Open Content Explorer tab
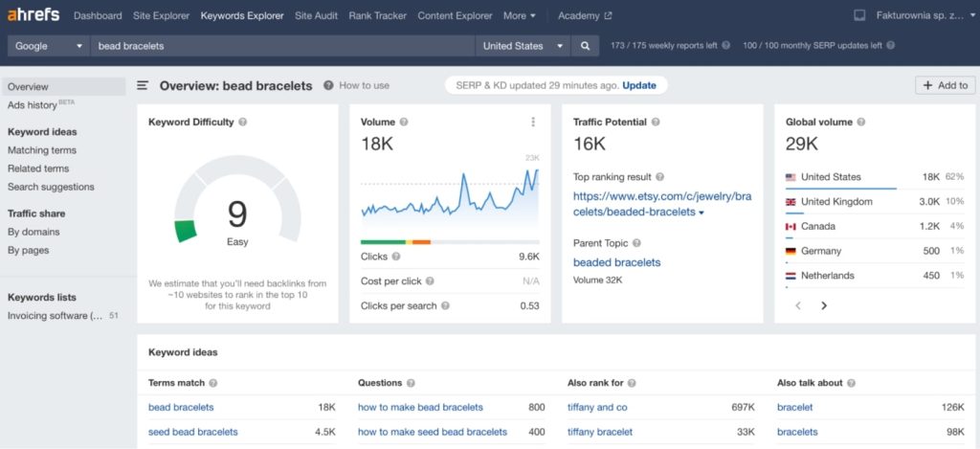Screen dimensions: 980x449 tap(455, 15)
